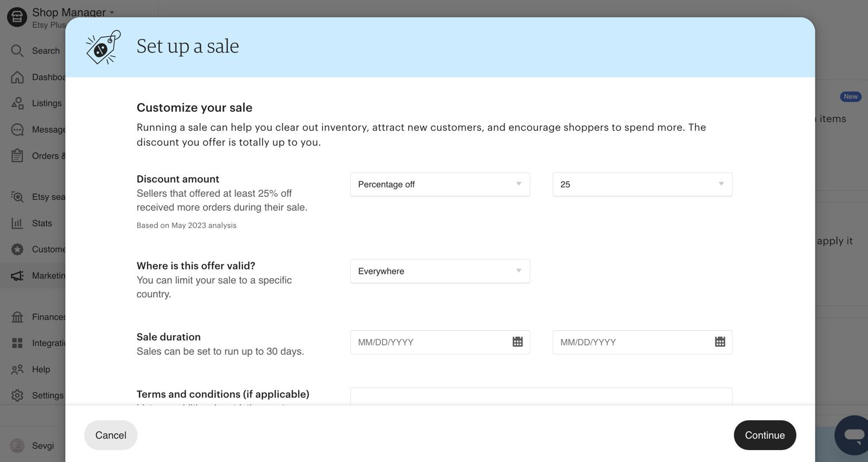Cancel the sale setup dialog
868x462 pixels.
111,435
